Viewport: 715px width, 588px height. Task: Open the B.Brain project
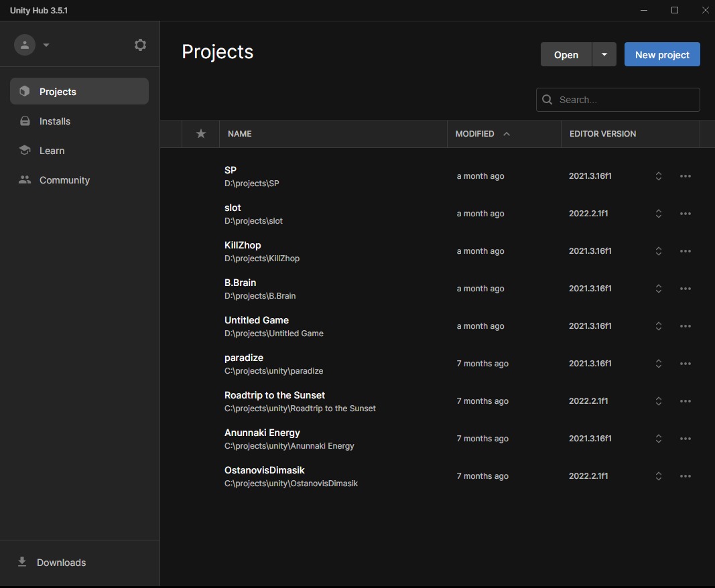[241, 283]
